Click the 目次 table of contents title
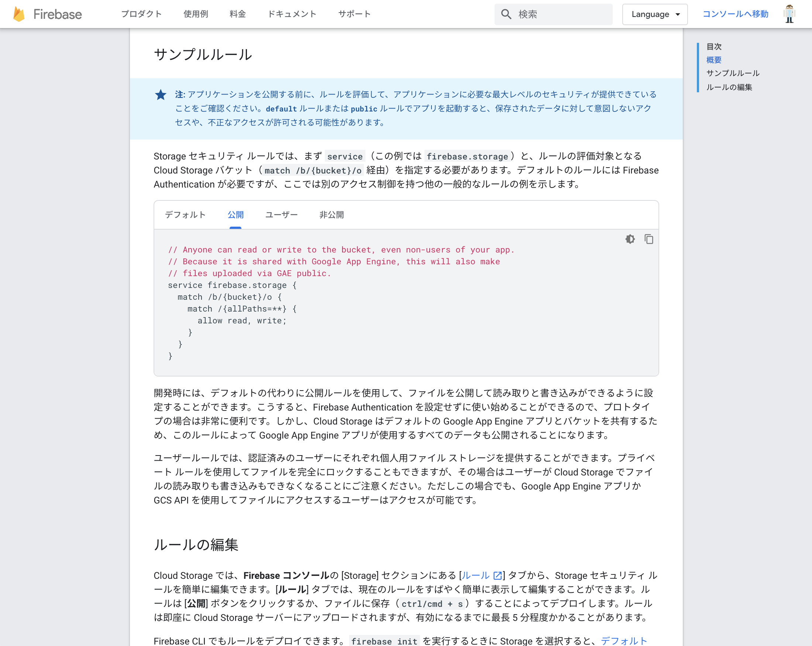Viewport: 812px width, 646px height. [714, 47]
